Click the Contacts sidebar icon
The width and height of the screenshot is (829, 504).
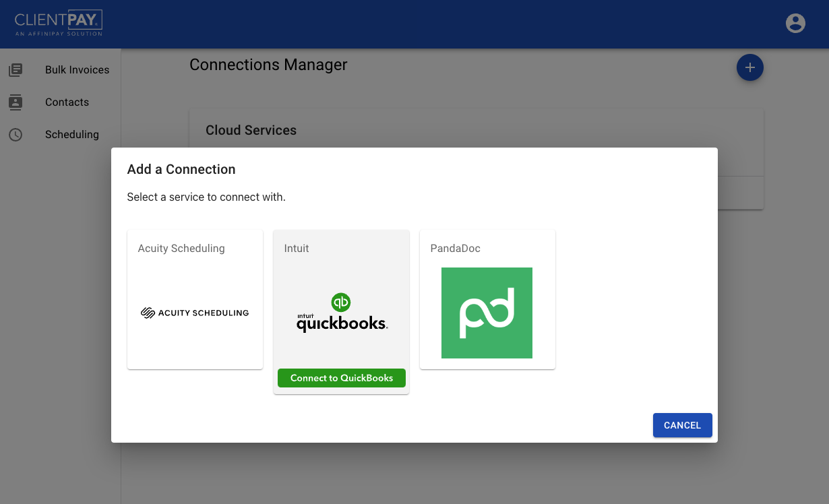16,102
